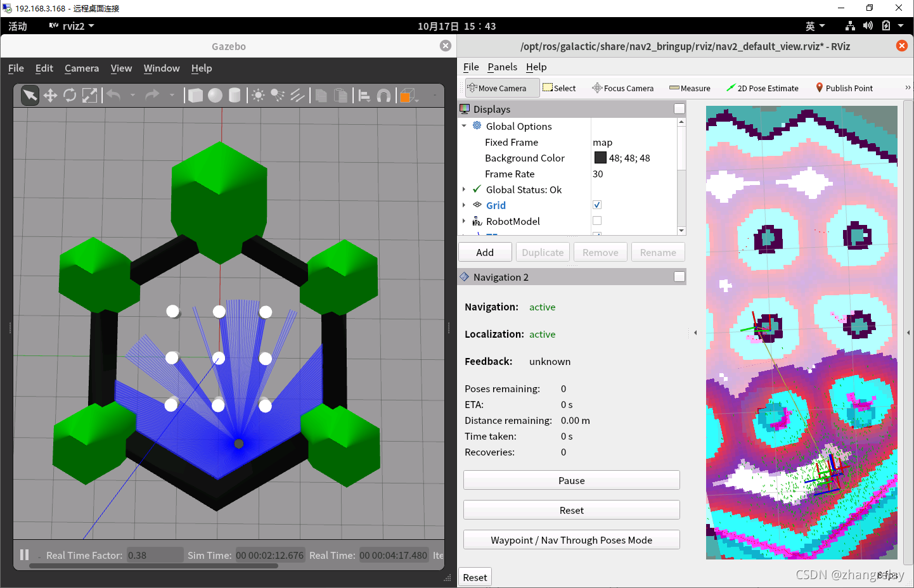Select the Move Camera tool in RViz
This screenshot has height=588, width=914.
point(502,88)
